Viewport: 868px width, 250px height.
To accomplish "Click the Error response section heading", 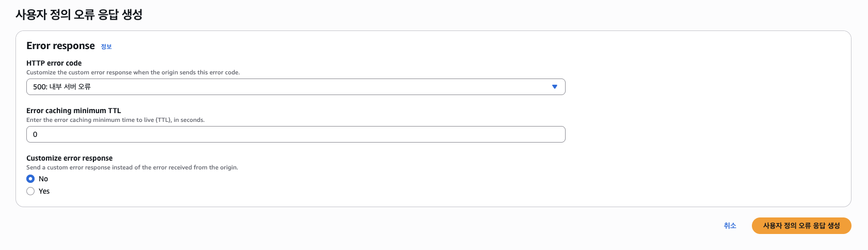I will (61, 46).
